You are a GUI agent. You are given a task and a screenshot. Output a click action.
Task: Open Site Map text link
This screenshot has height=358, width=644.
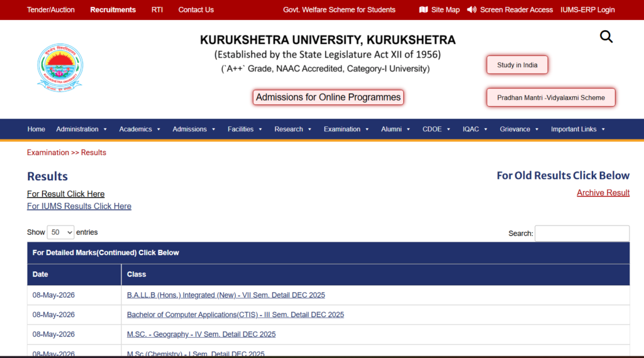[446, 9]
